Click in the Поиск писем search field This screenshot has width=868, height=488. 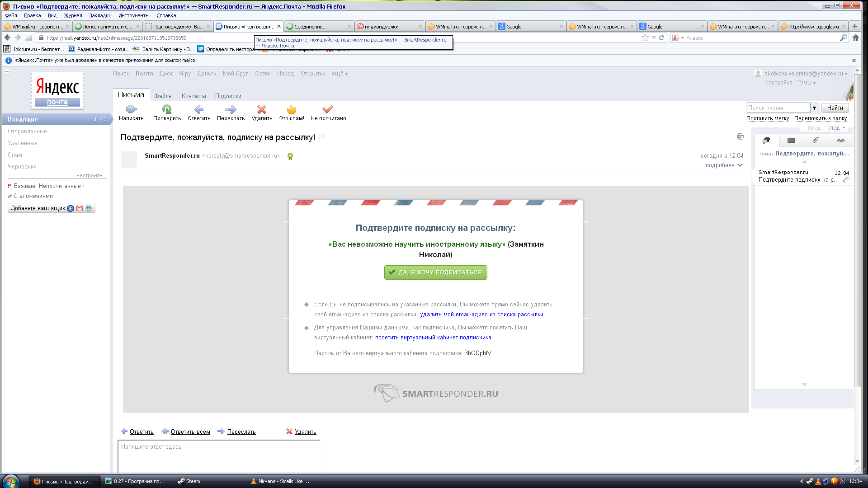[778, 108]
